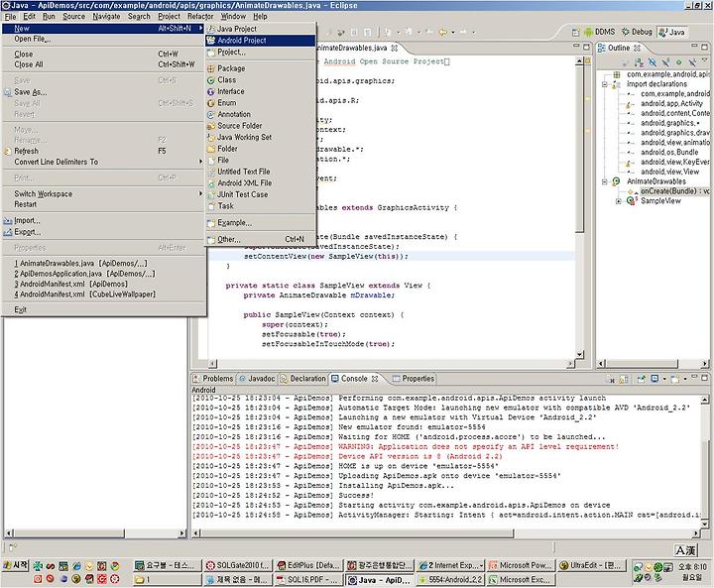Image resolution: width=714 pixels, height=588 pixels.
Task: Switch to Debug perspective
Action: [637, 32]
